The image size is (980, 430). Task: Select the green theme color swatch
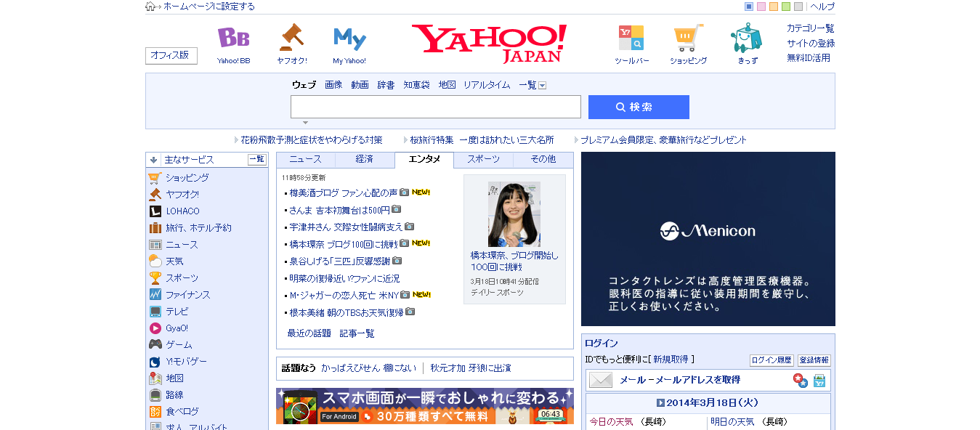(786, 7)
